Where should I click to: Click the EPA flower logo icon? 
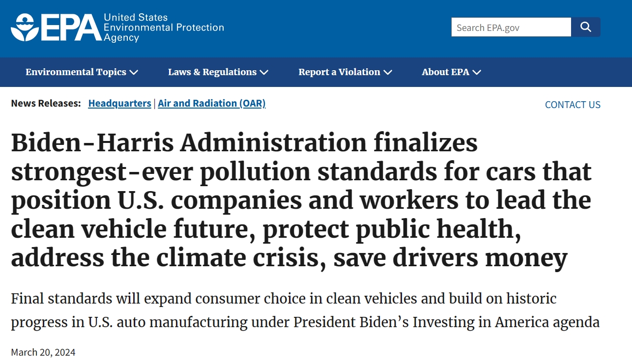pos(25,28)
